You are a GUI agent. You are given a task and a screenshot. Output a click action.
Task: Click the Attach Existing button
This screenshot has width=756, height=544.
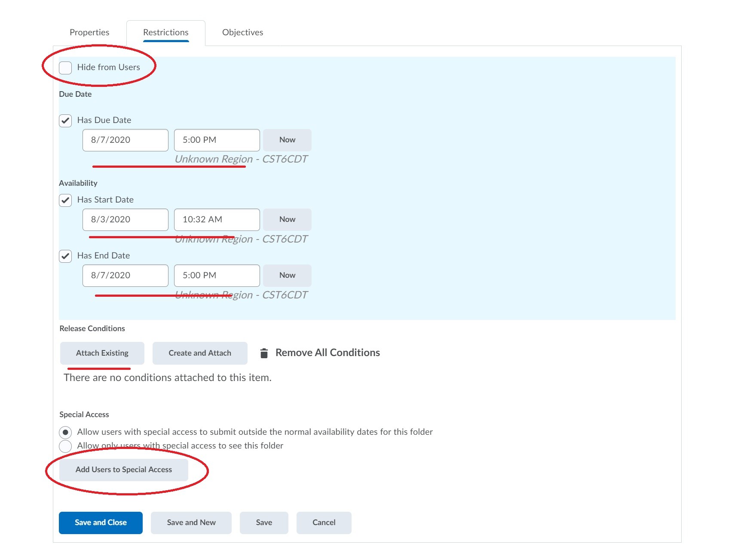point(102,353)
